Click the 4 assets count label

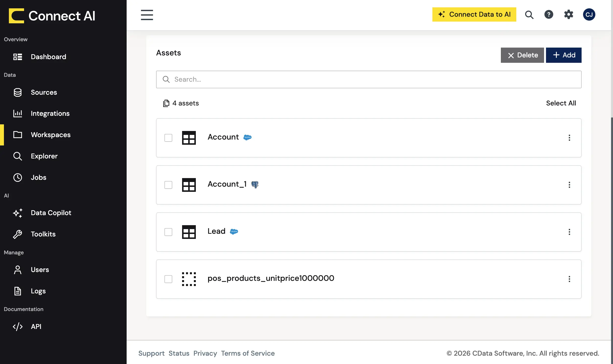pyautogui.click(x=186, y=103)
